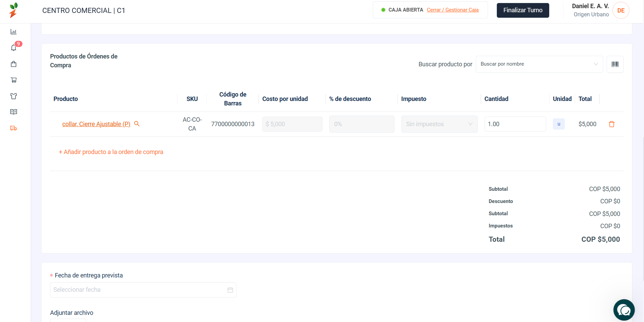Click the magnifier next to collar product
This screenshot has height=322, width=644.
coord(137,124)
